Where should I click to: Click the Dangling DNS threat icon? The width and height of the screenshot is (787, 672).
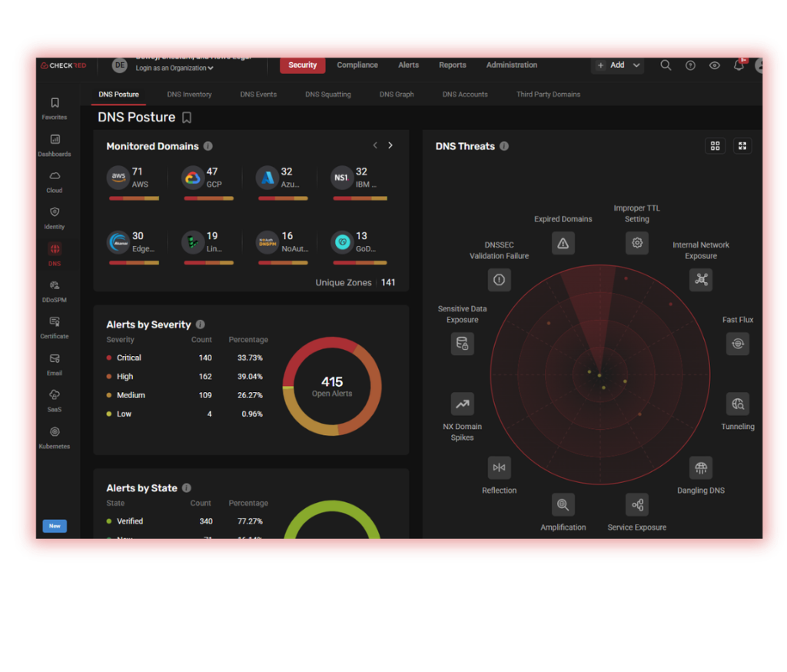click(x=701, y=467)
